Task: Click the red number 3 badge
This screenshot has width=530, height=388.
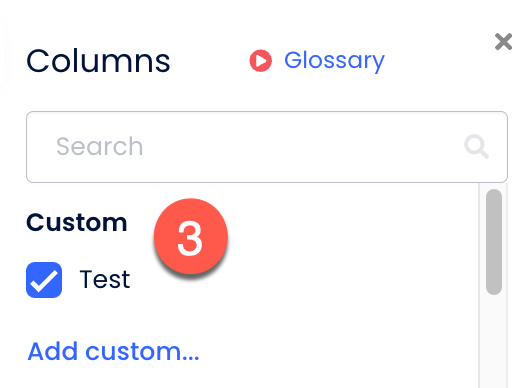Action: tap(191, 236)
